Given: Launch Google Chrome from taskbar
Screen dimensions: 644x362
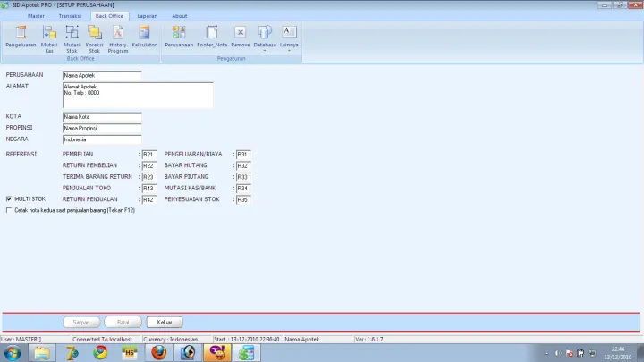Looking at the screenshot, I should click(x=100, y=353).
